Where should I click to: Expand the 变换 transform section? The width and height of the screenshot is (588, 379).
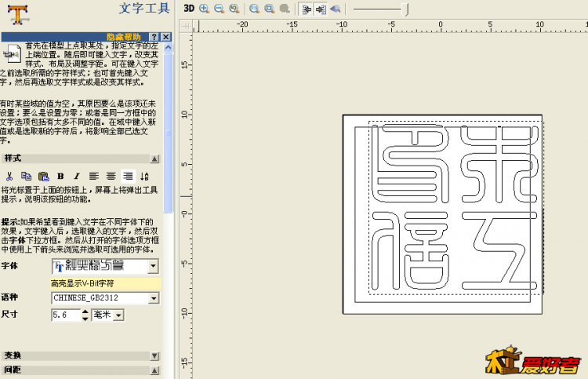pyautogui.click(x=154, y=356)
